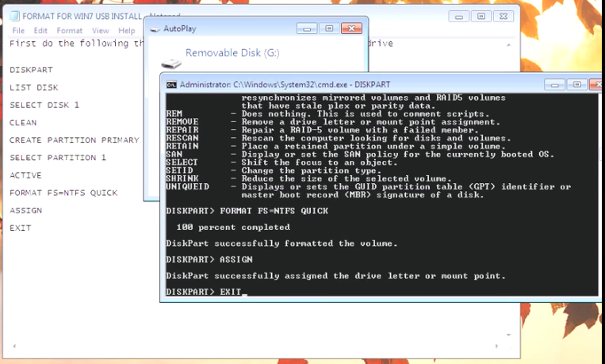Click the Removable Disk (G:) heading text
The image size is (605, 364).
coord(232,53)
